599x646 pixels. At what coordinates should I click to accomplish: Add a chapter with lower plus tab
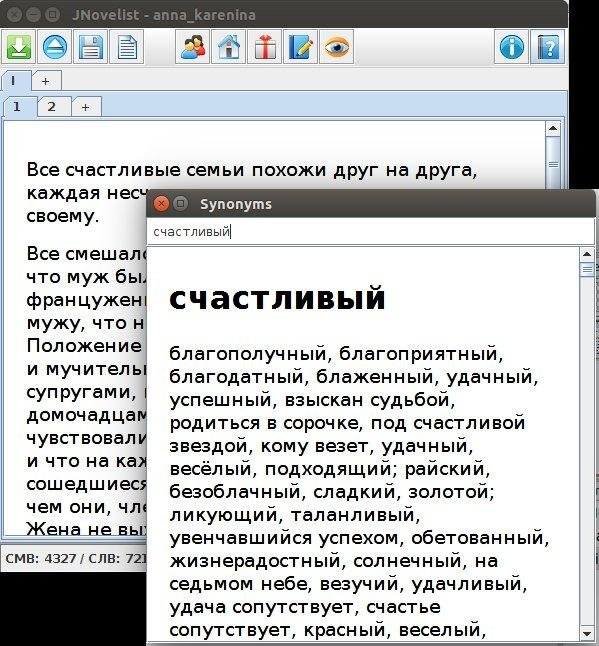point(86,107)
